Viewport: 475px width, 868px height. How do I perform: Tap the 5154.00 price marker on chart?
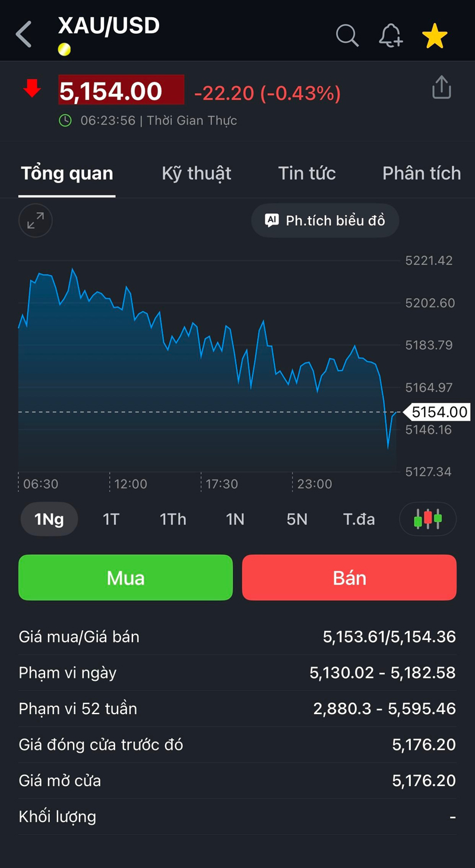pos(438,412)
